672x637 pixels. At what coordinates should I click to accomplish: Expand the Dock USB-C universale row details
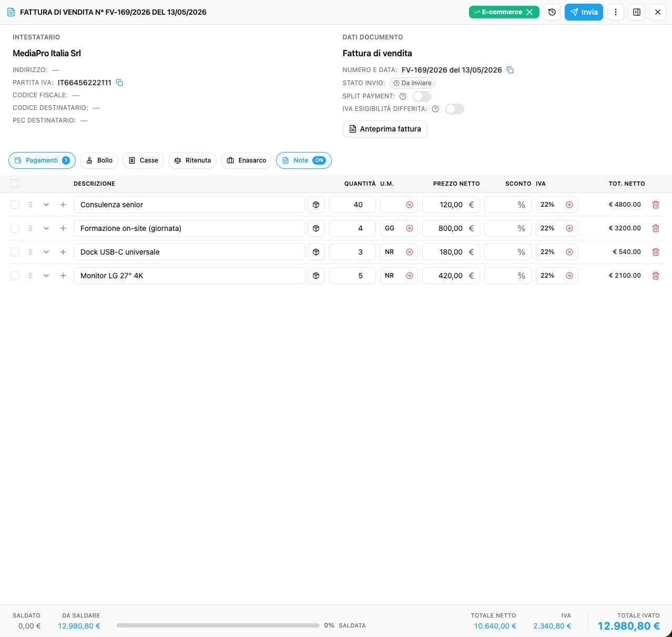[46, 252]
